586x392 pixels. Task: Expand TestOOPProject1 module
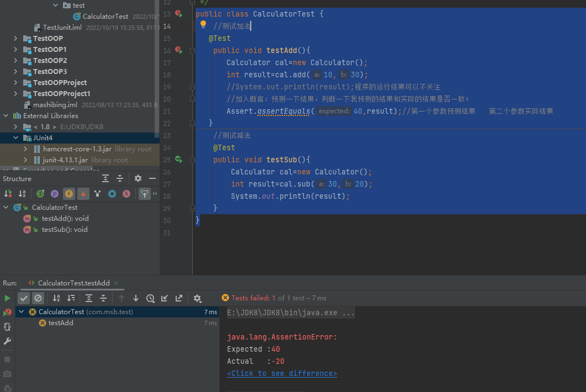click(x=15, y=93)
